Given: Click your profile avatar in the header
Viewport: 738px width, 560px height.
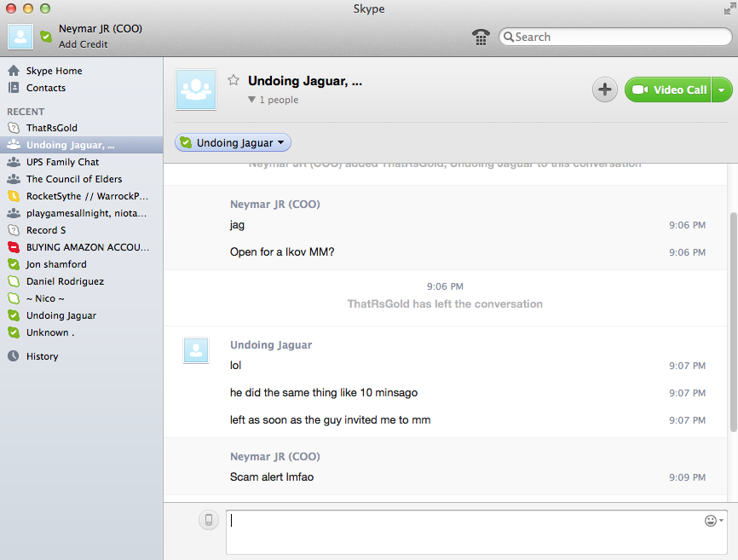Looking at the screenshot, I should (20, 37).
